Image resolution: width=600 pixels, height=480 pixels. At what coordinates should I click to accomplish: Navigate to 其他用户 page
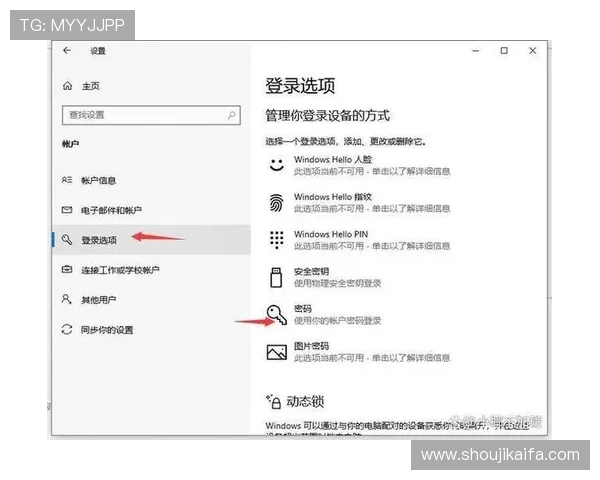click(99, 300)
